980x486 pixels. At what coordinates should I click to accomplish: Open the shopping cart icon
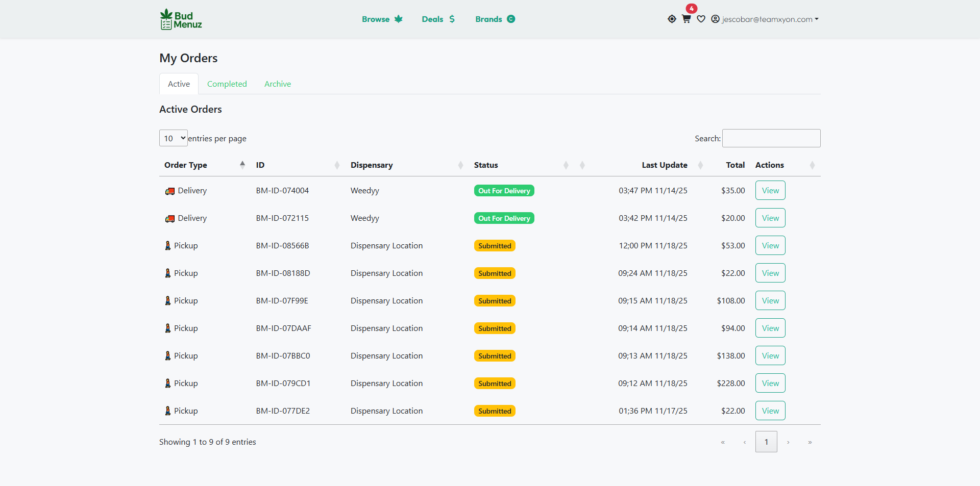coord(686,19)
